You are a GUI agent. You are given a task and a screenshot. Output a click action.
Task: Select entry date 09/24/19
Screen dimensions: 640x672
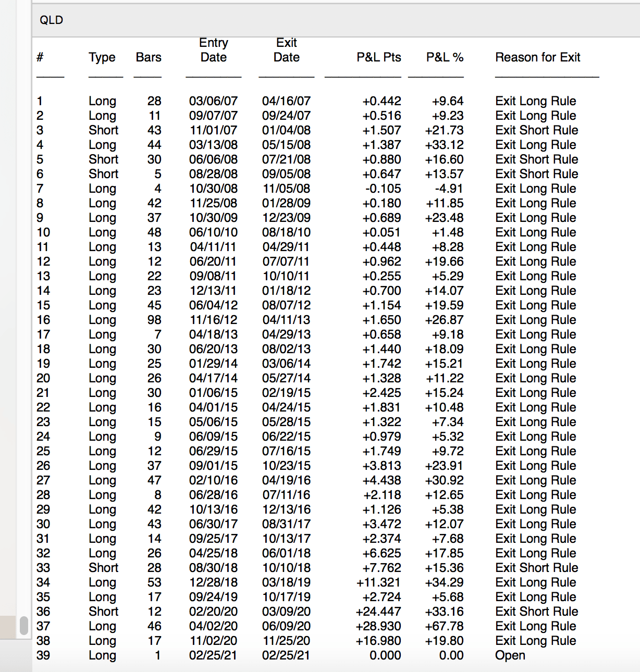pyautogui.click(x=213, y=597)
